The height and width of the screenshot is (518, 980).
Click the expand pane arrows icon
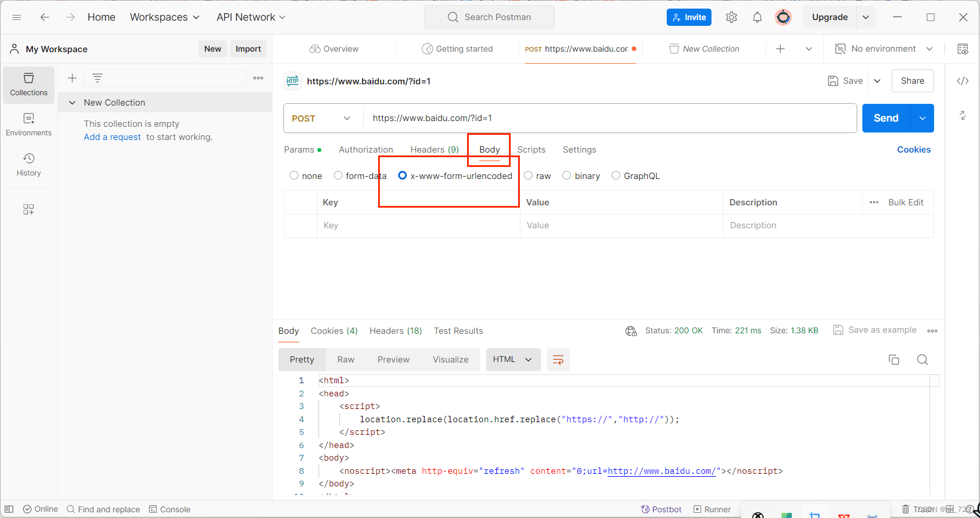click(x=963, y=115)
